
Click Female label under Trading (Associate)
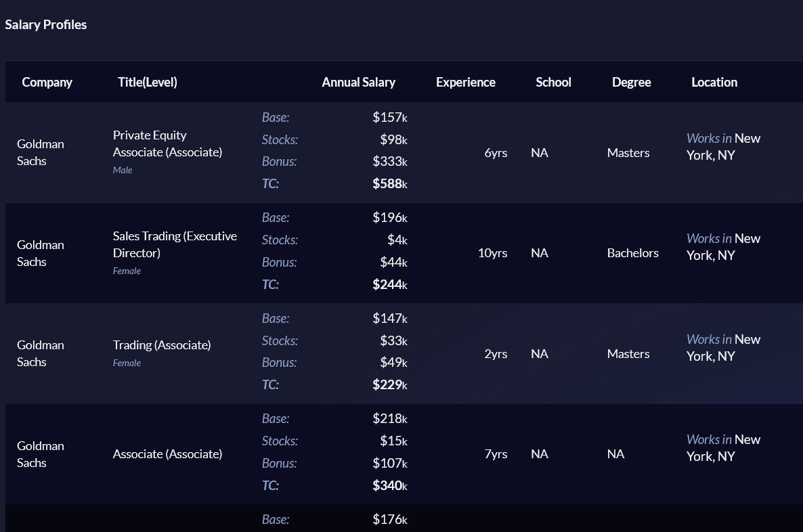(127, 363)
